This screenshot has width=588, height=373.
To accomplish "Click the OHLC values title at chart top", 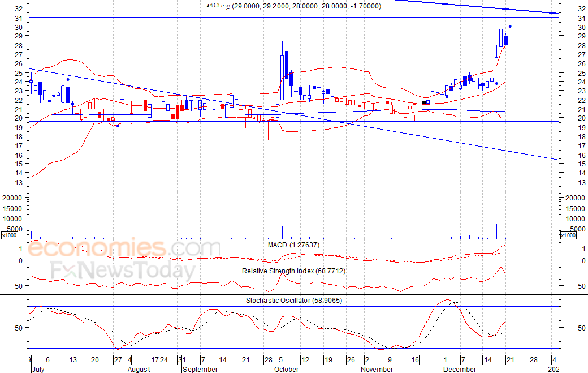I will click(x=293, y=6).
